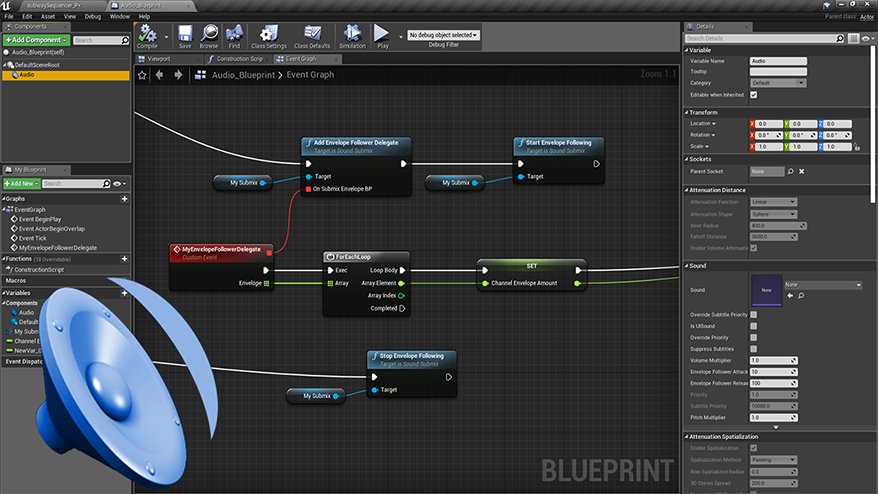Image resolution: width=878 pixels, height=494 pixels.
Task: Browse for Parent Socket with magnifier icon
Action: coord(790,171)
